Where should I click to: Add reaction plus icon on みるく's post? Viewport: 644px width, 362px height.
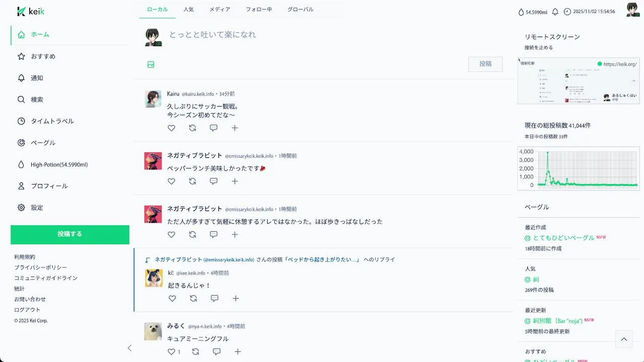click(237, 352)
